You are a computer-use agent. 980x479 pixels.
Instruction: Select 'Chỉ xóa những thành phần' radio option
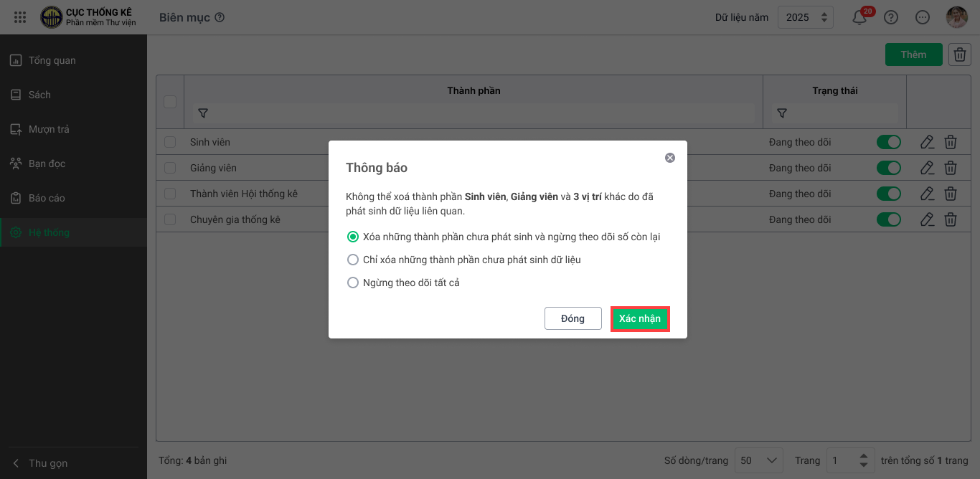pyautogui.click(x=353, y=260)
